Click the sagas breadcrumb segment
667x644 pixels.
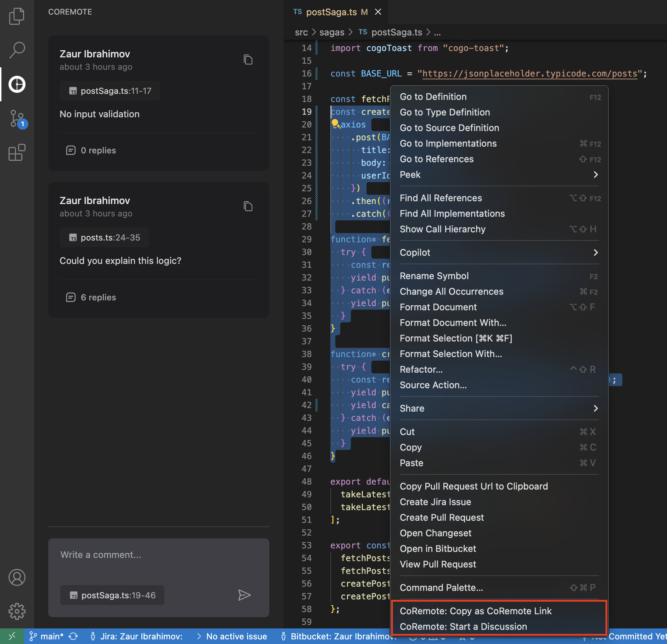332,32
